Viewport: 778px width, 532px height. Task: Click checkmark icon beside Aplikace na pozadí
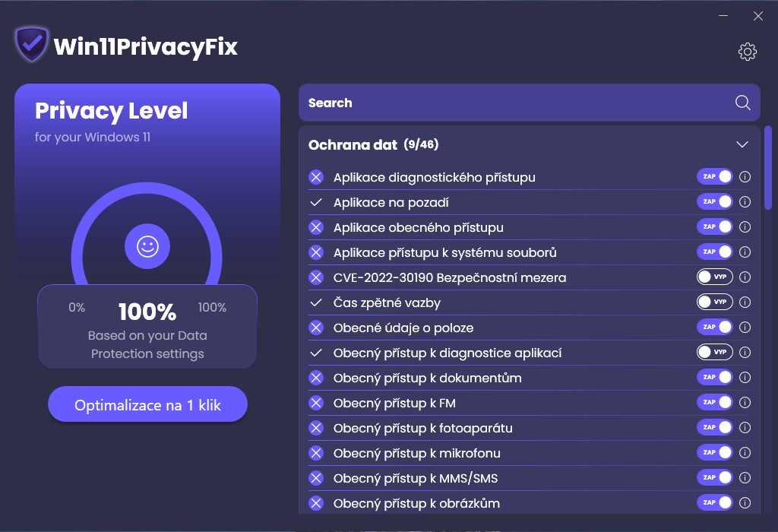click(316, 202)
